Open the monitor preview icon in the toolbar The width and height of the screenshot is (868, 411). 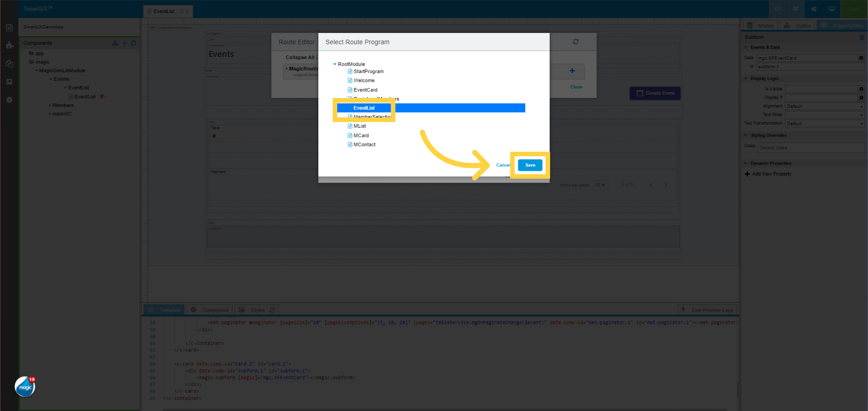[831, 9]
